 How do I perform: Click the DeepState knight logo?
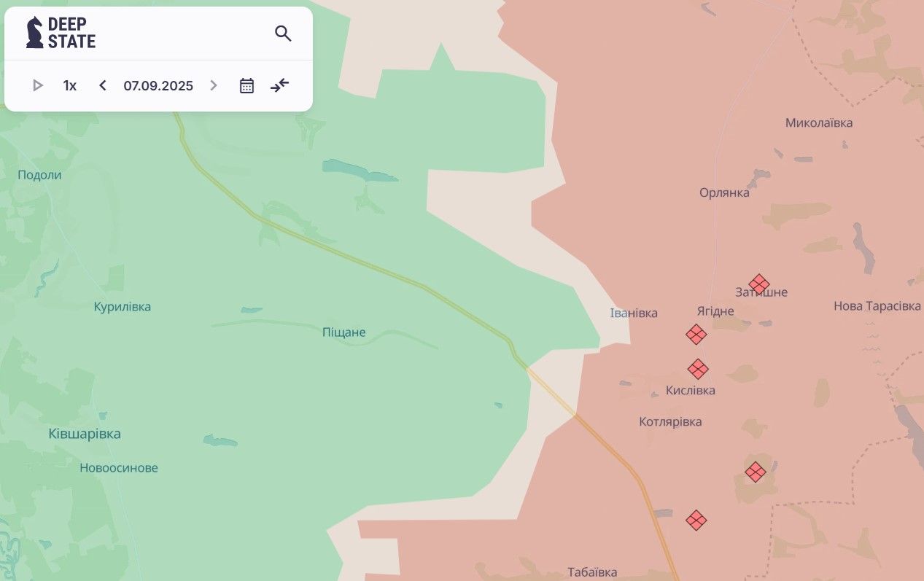(x=34, y=33)
